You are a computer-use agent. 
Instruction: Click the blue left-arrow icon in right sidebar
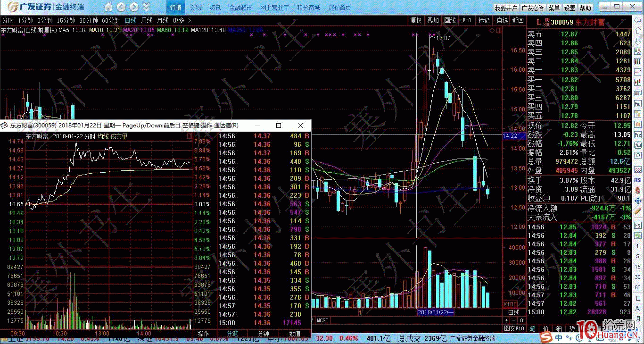[638, 20]
